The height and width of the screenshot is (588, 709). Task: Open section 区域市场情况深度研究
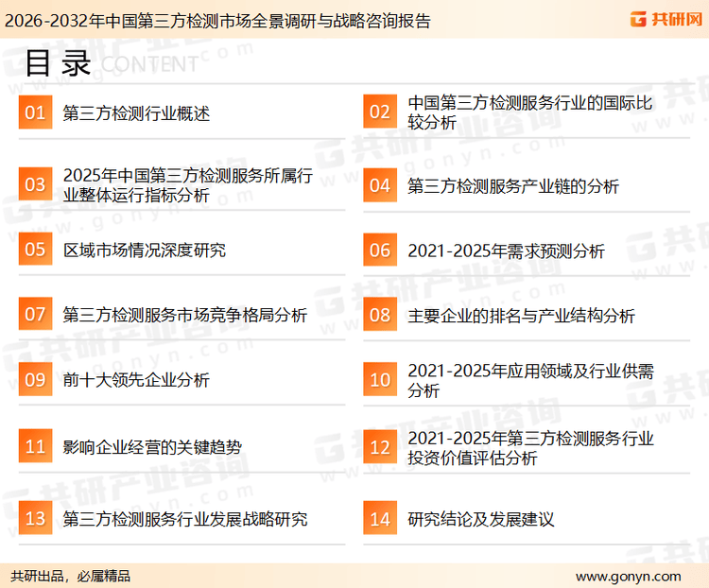pos(145,251)
